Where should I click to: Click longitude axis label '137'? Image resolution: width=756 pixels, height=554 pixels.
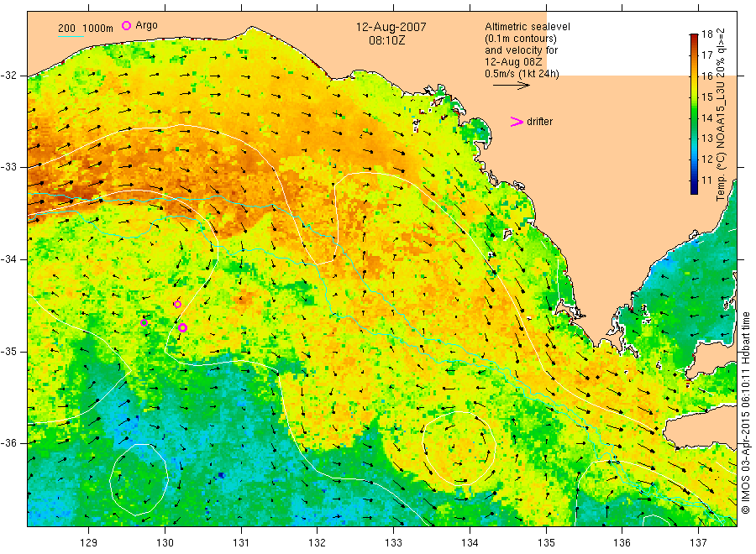(698, 543)
